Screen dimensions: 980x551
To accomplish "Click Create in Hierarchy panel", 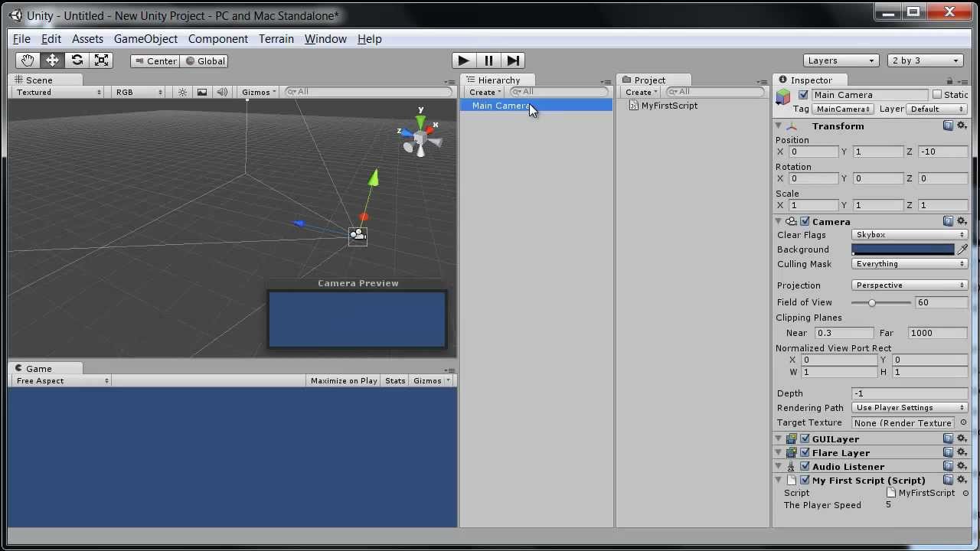I will [485, 92].
